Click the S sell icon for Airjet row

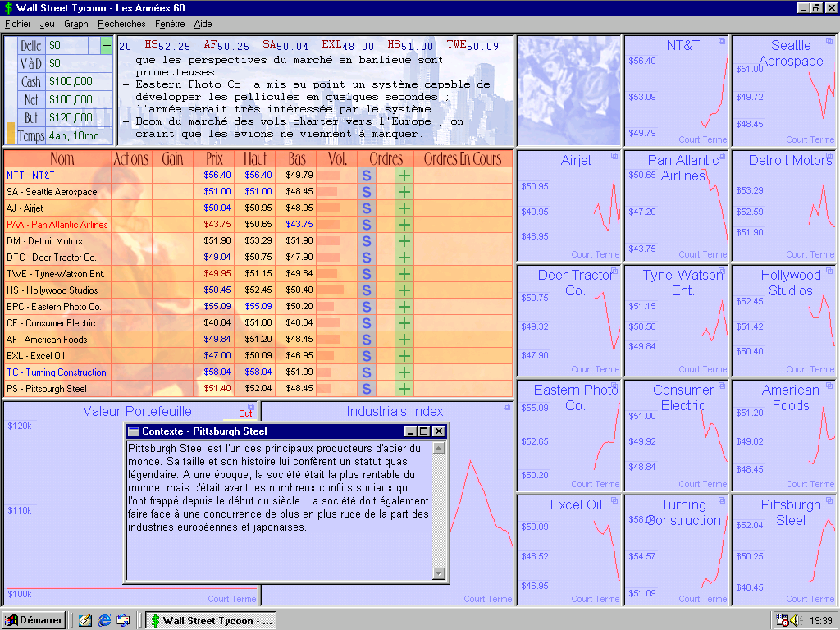coord(367,208)
